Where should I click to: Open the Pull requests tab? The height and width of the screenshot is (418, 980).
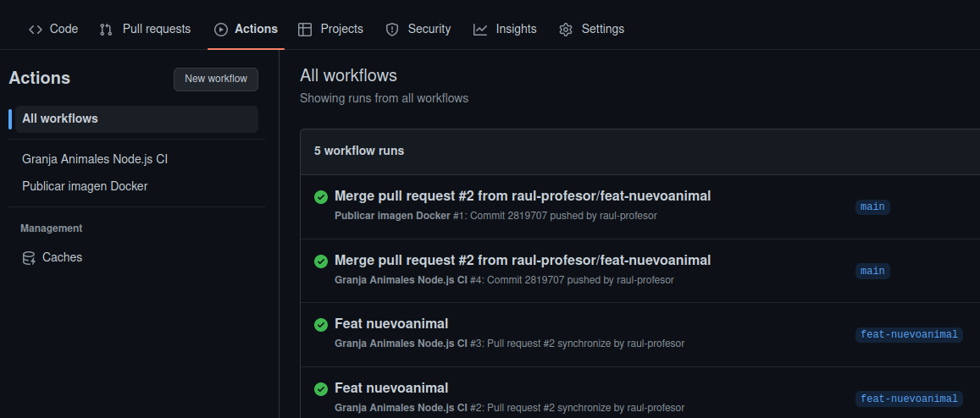(x=156, y=29)
